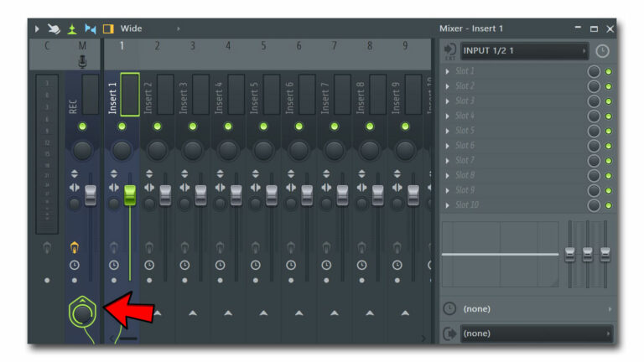The height and width of the screenshot is (362, 644).
Task: Open the time (none) latency selector
Action: click(537, 309)
